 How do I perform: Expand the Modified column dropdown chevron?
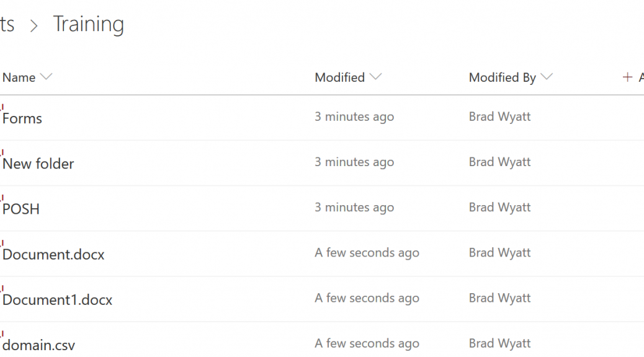375,77
